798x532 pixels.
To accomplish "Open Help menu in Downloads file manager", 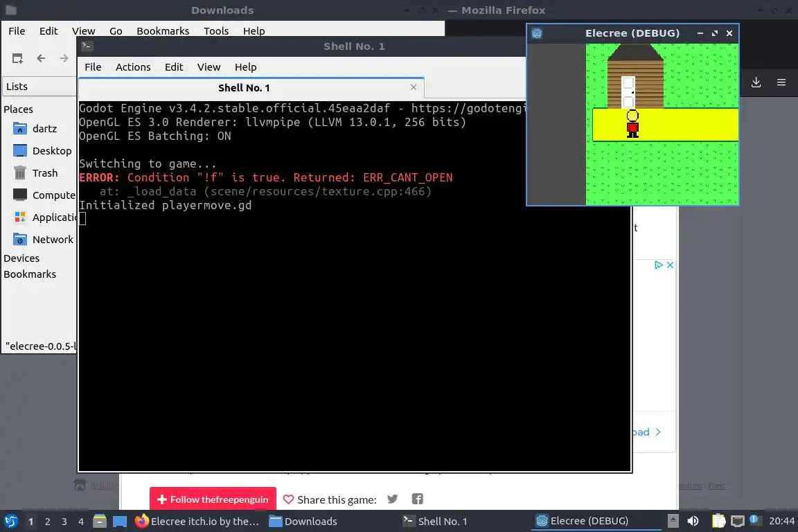I will (x=254, y=31).
